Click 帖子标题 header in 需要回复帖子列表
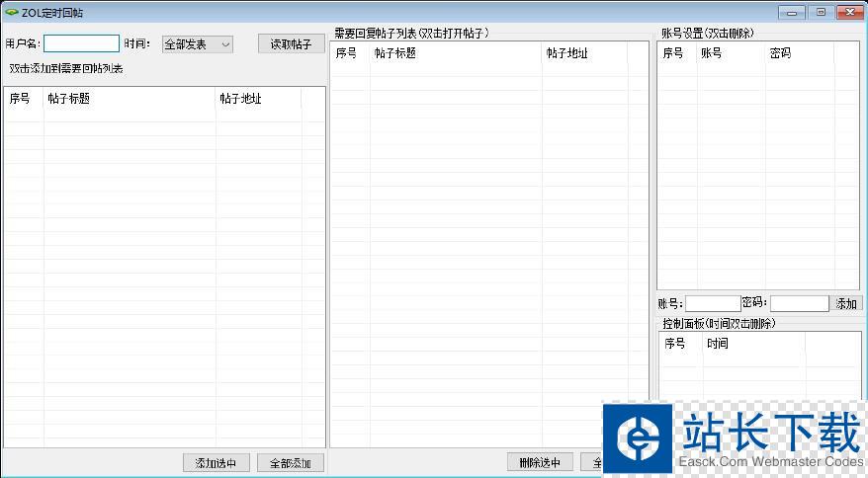868x478 pixels. click(456, 53)
